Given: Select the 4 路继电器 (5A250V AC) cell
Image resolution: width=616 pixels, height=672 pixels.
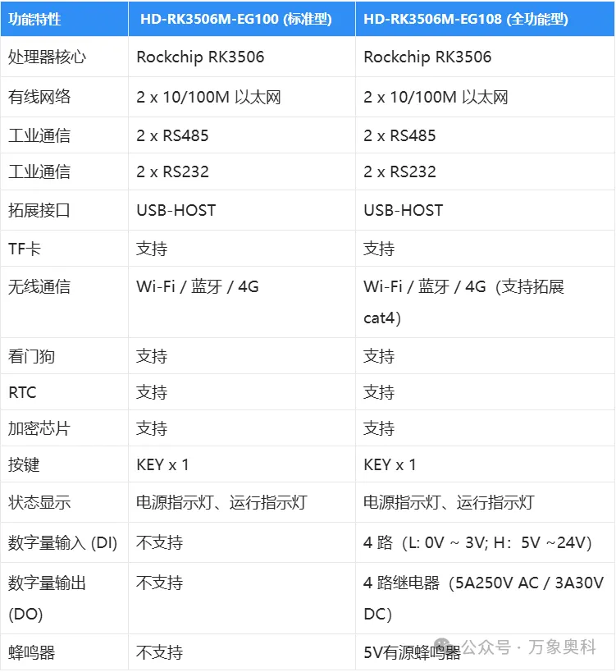Looking at the screenshot, I should (483, 598).
